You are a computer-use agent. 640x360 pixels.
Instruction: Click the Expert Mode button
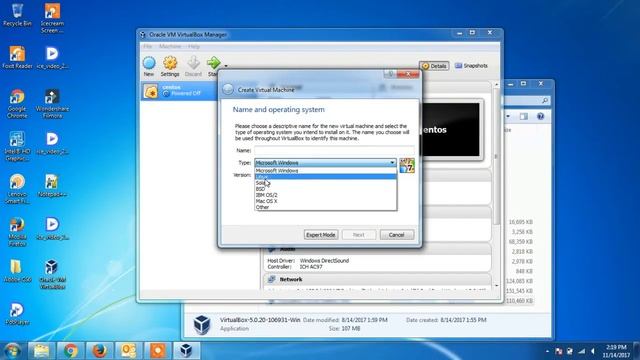point(321,235)
